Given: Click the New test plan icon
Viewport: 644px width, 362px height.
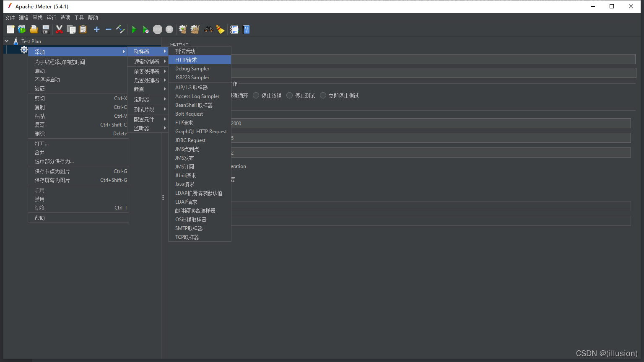Looking at the screenshot, I should coord(10,29).
